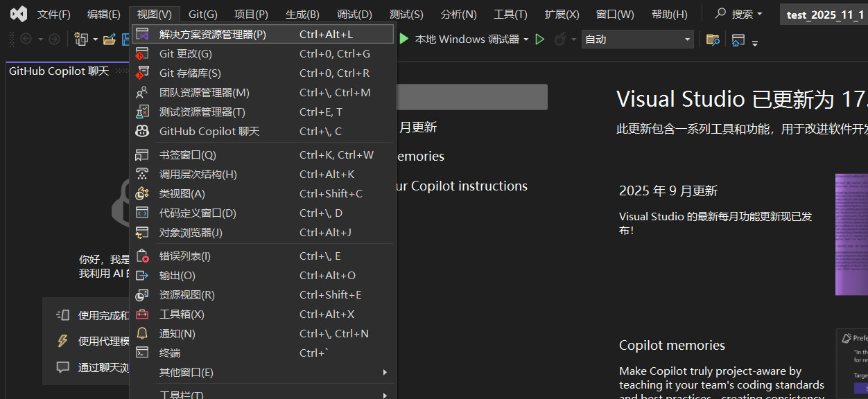This screenshot has width=868, height=399.
Task: Click the 类视图 icon
Action: (142, 193)
